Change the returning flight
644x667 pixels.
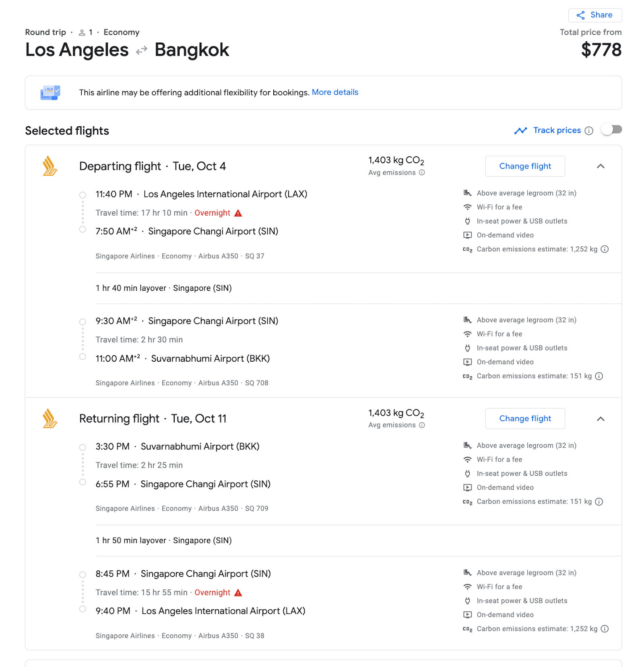(525, 418)
